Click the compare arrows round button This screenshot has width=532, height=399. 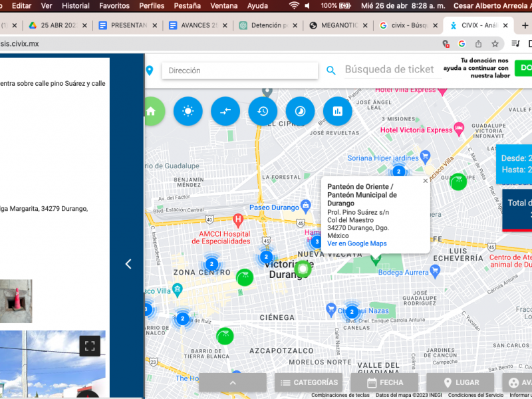tap(225, 111)
